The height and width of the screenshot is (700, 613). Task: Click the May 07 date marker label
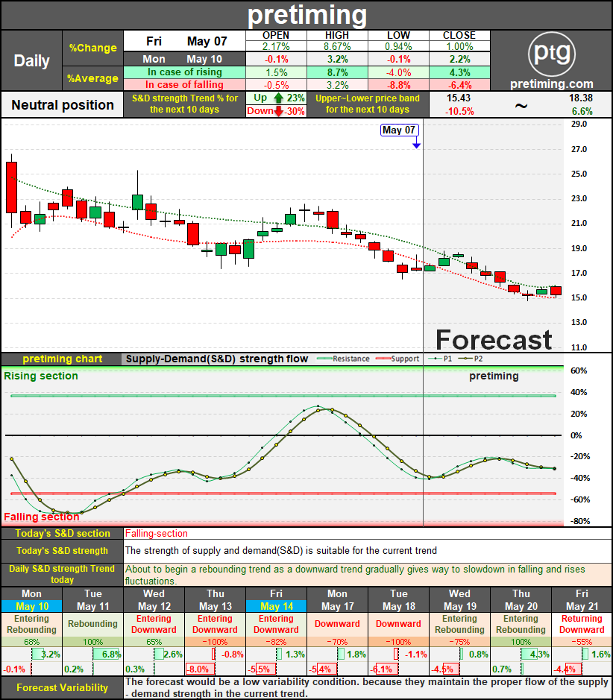coord(399,130)
